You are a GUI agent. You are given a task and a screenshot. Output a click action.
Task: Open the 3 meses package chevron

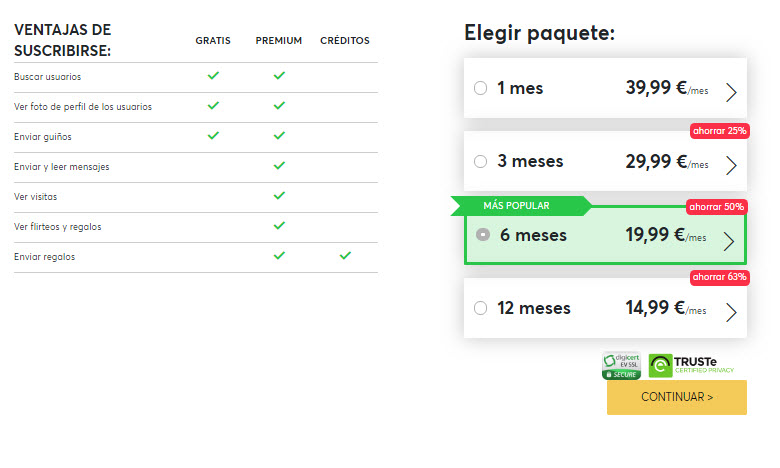pos(731,165)
